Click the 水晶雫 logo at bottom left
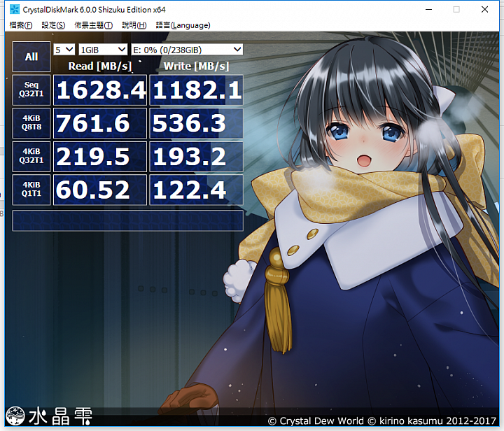Image resolution: width=504 pixels, height=431 pixels. point(50,416)
